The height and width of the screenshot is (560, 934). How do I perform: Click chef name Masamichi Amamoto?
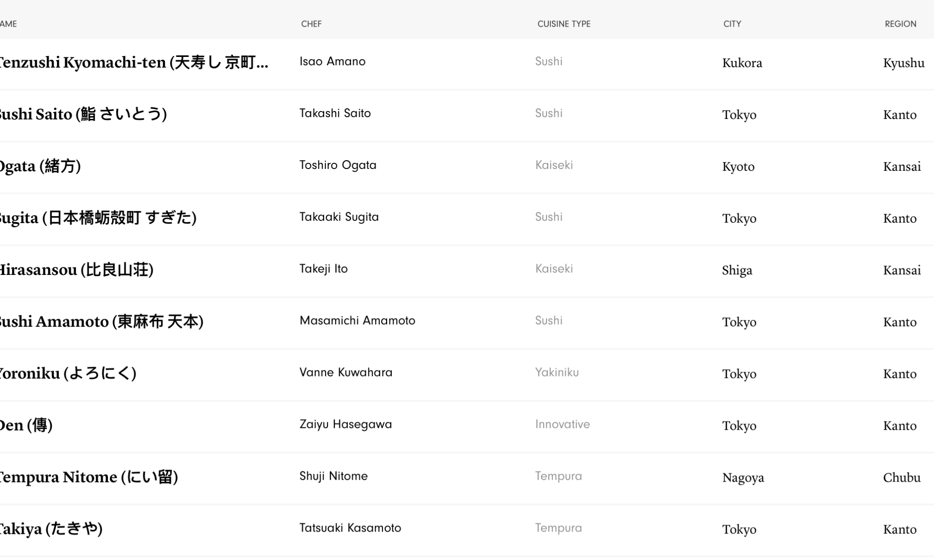pyautogui.click(x=357, y=321)
